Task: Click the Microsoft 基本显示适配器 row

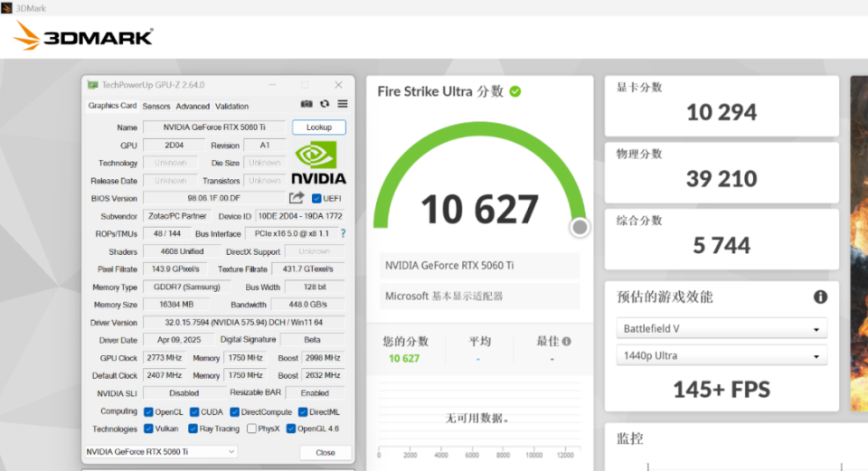Action: [x=479, y=297]
